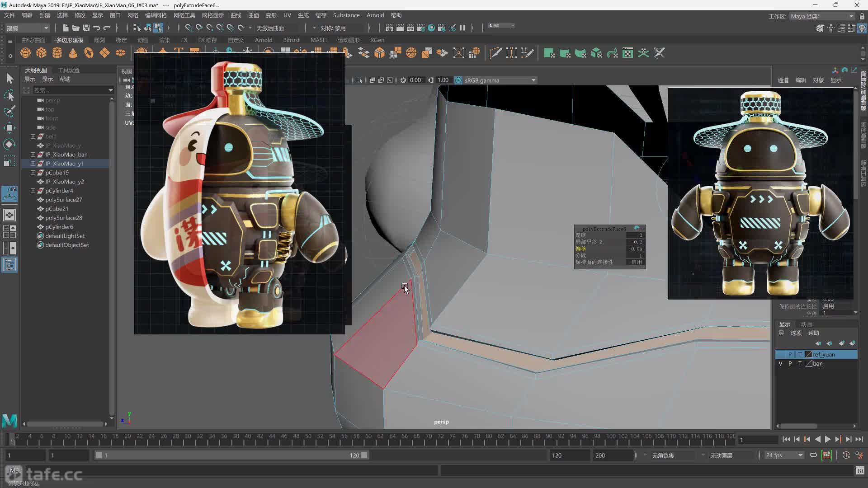The width and height of the screenshot is (868, 488).
Task: Select the Select tool arrow
Action: pos(9,79)
